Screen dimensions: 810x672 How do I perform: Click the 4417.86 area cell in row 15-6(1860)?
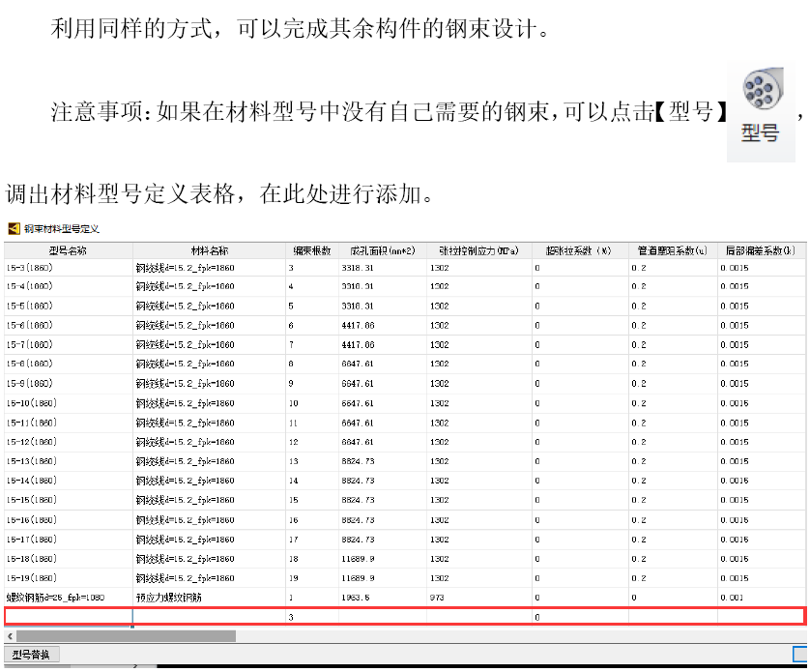(382, 325)
